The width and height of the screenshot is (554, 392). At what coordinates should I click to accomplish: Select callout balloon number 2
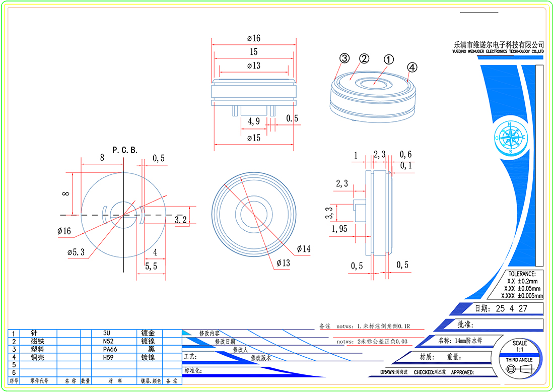click(x=364, y=58)
